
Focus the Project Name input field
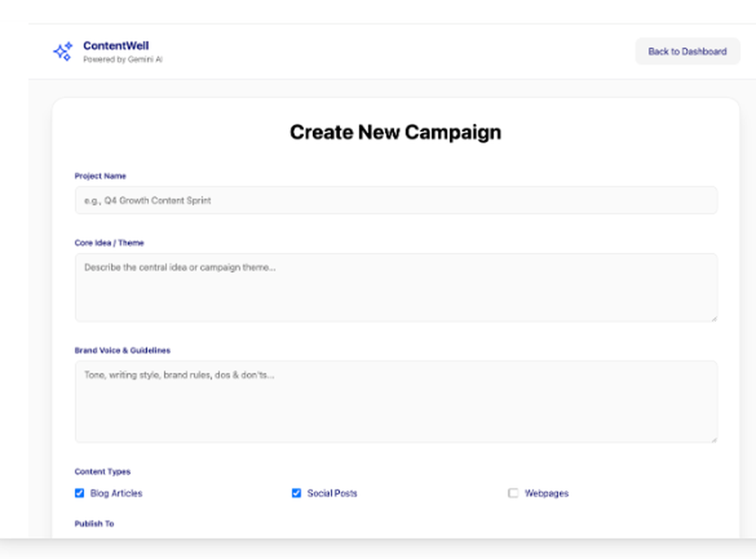(x=395, y=200)
